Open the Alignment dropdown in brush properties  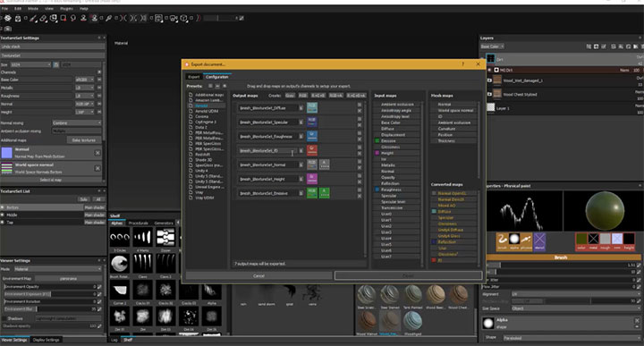(576, 294)
